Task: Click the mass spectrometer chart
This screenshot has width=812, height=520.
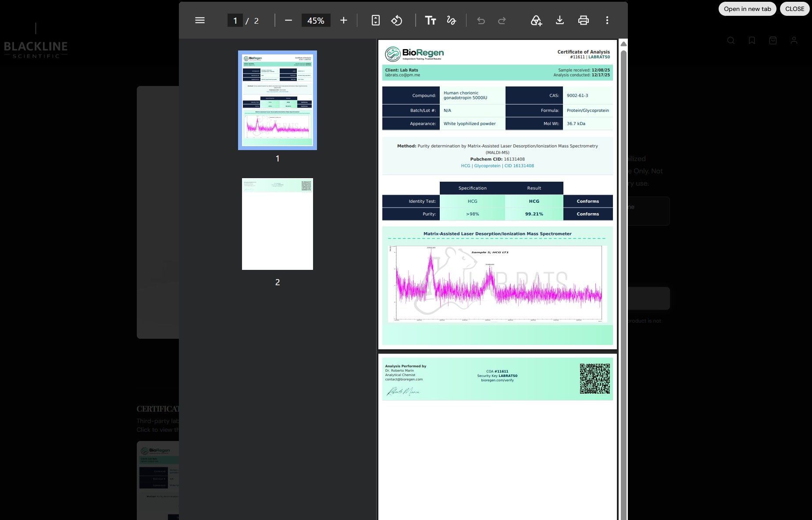Action: [x=497, y=284]
